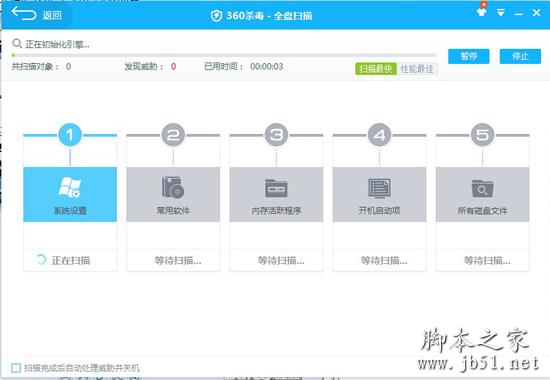Click the 共扫描对象 count value
This screenshot has height=380, width=550.
(x=68, y=66)
